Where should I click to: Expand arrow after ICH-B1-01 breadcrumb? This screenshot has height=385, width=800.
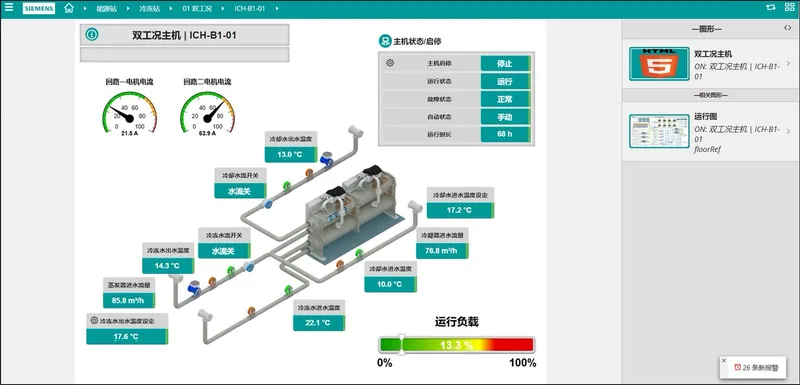(277, 9)
